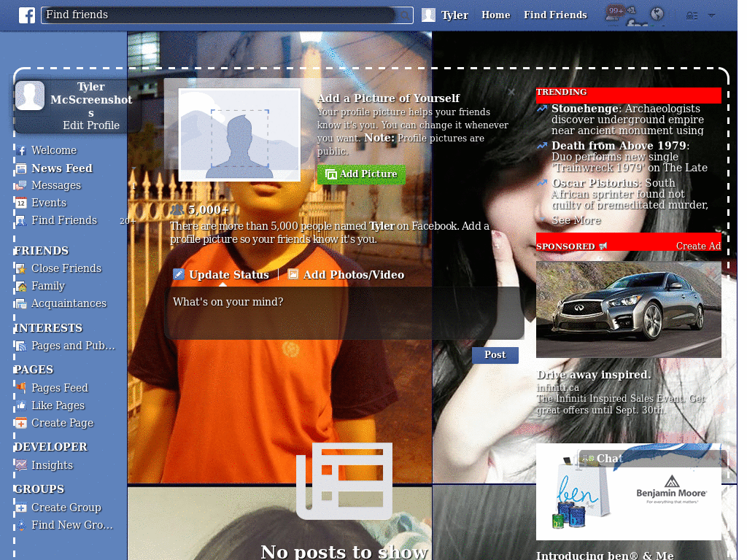The height and width of the screenshot is (560, 747).
Task: Click Create Ad link
Action: [698, 246]
